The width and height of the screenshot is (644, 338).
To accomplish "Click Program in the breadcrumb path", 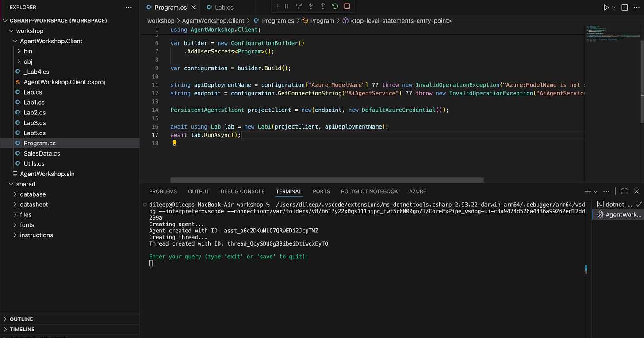I will click(322, 21).
